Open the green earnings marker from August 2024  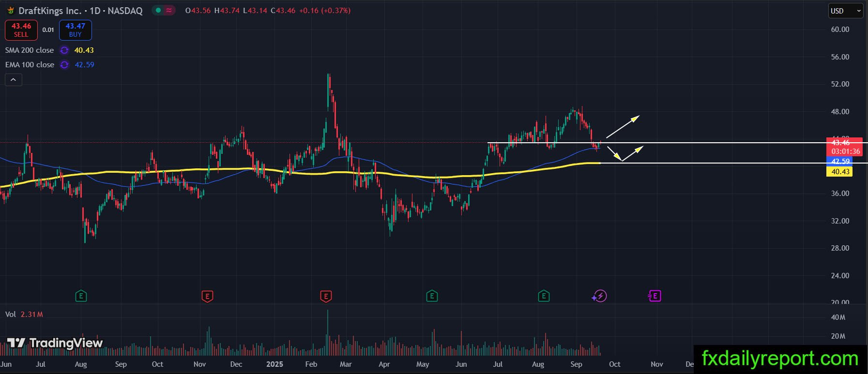click(81, 296)
